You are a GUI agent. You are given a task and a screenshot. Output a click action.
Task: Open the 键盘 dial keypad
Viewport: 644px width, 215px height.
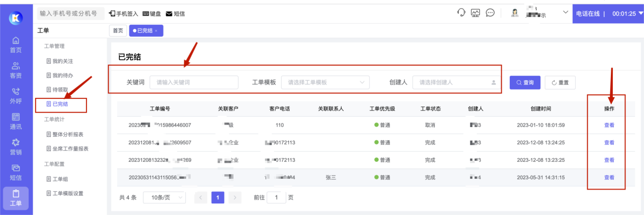click(x=152, y=14)
